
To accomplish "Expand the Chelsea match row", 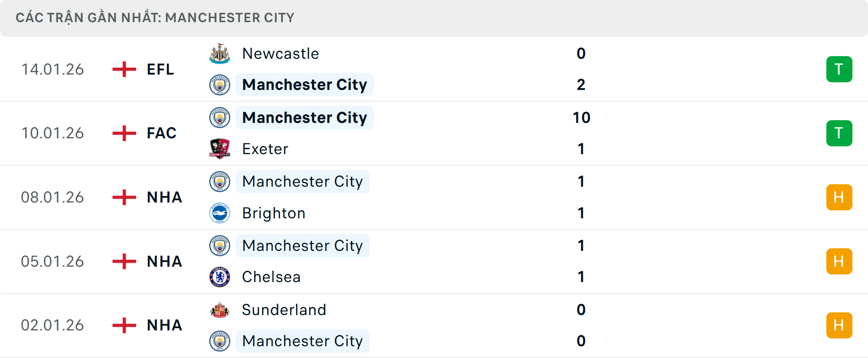I will coord(434,261).
